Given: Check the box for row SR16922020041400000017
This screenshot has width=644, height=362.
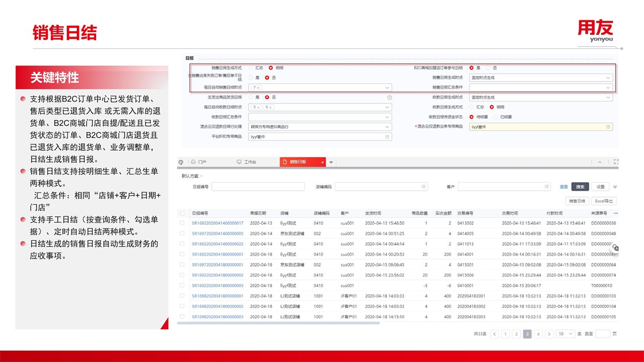Looking at the screenshot, I should click(x=182, y=223).
